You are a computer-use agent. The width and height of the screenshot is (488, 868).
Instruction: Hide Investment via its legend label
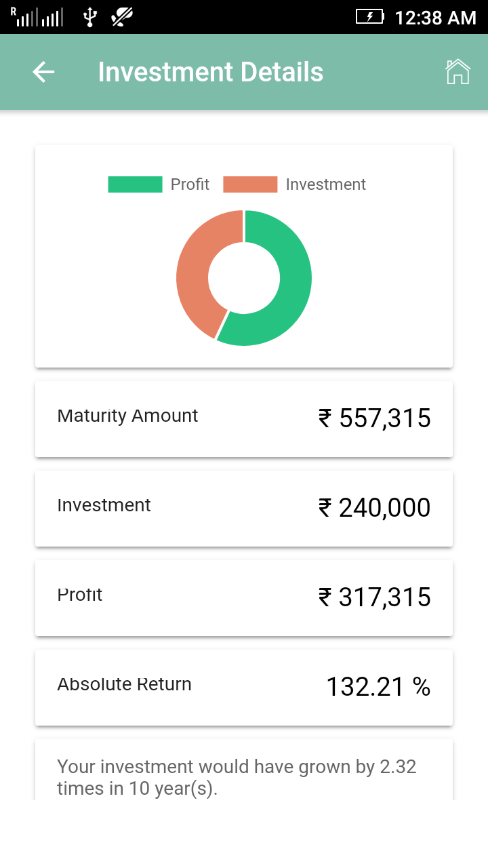coord(325,184)
